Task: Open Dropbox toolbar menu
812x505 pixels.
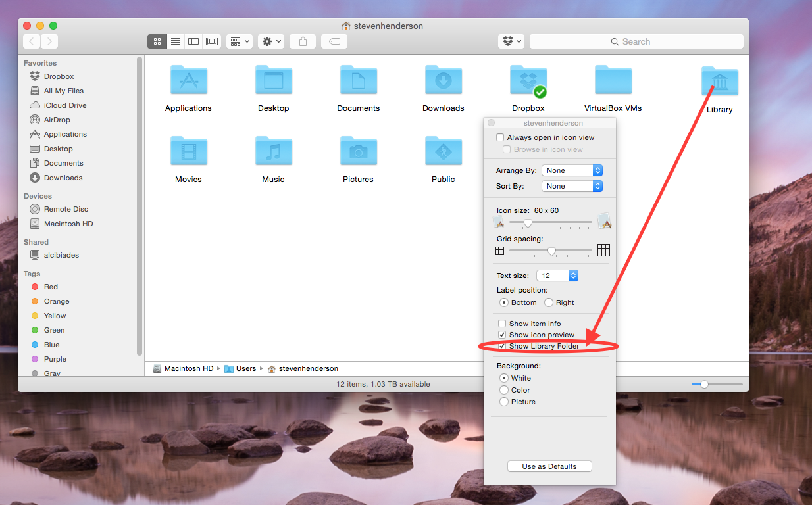Action: pyautogui.click(x=511, y=41)
